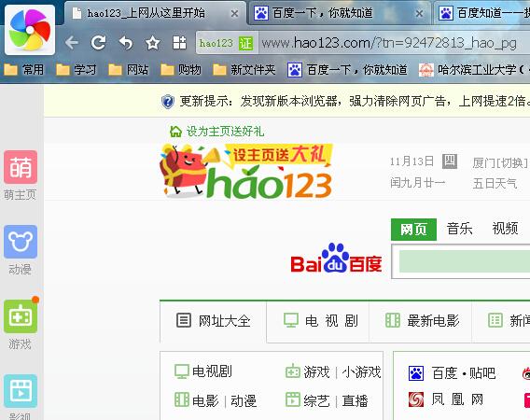Open the 网站 bookmarks folder
The image size is (530, 420).
[129, 70]
